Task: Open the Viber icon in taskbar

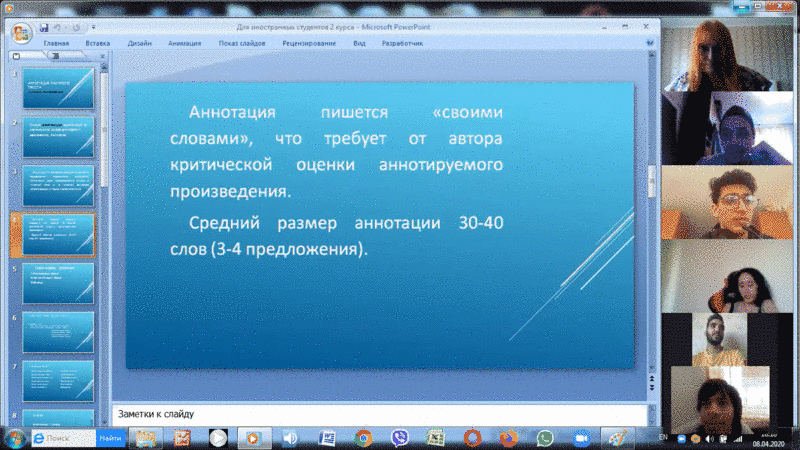Action: coord(400,438)
